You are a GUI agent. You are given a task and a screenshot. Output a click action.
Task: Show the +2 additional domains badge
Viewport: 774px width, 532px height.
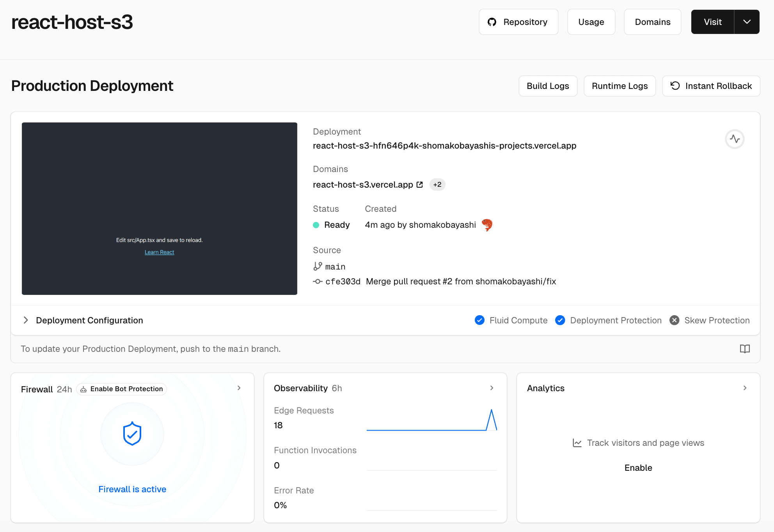coord(437,184)
